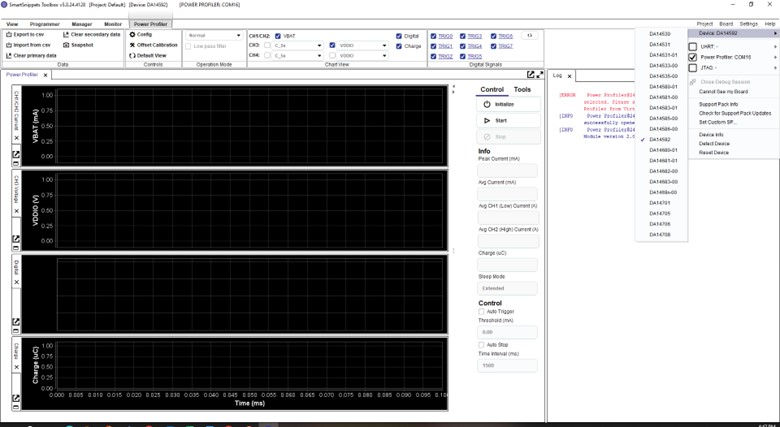Detach the CH3 Voltage chart via pop-out icon
Viewport: 780px width, 427px height.
coord(16,239)
